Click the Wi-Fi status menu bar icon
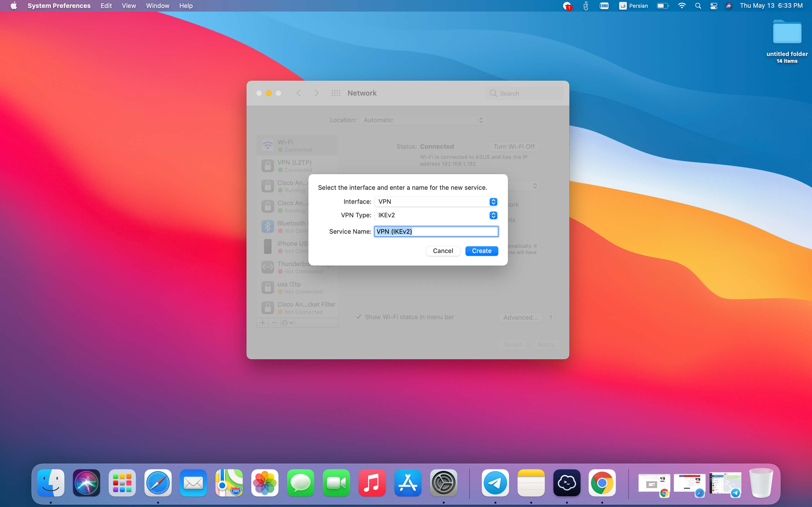Viewport: 812px width, 507px height. 681,6
